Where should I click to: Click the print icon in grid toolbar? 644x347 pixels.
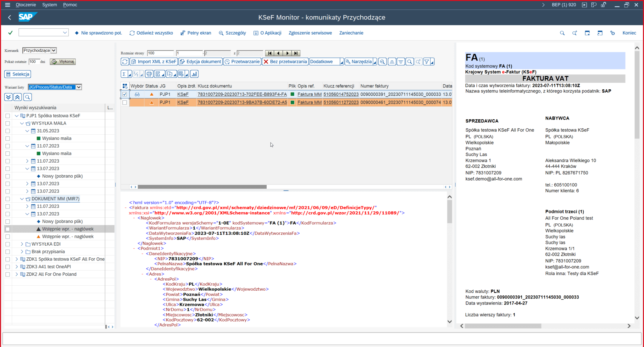[x=149, y=74]
